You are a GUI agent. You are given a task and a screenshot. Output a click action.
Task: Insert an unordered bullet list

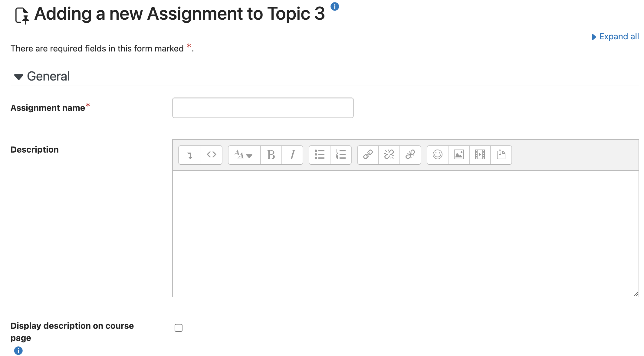click(x=320, y=155)
